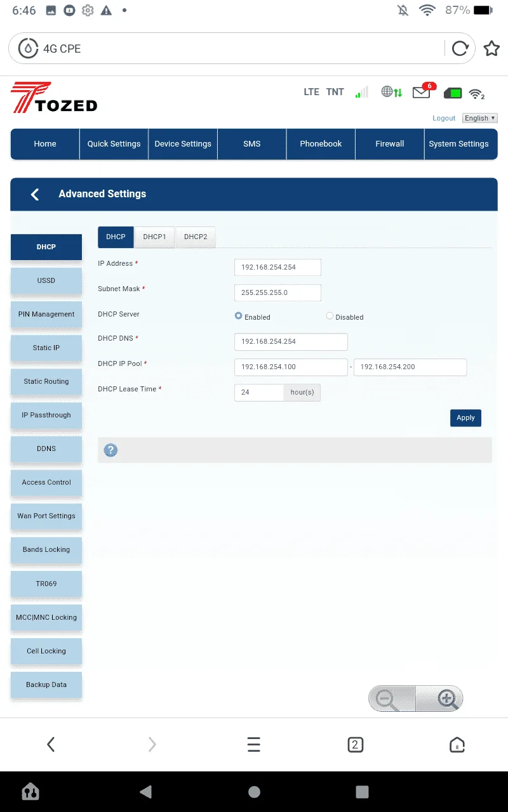
Task: Open SMS menu
Action: pyautogui.click(x=252, y=144)
